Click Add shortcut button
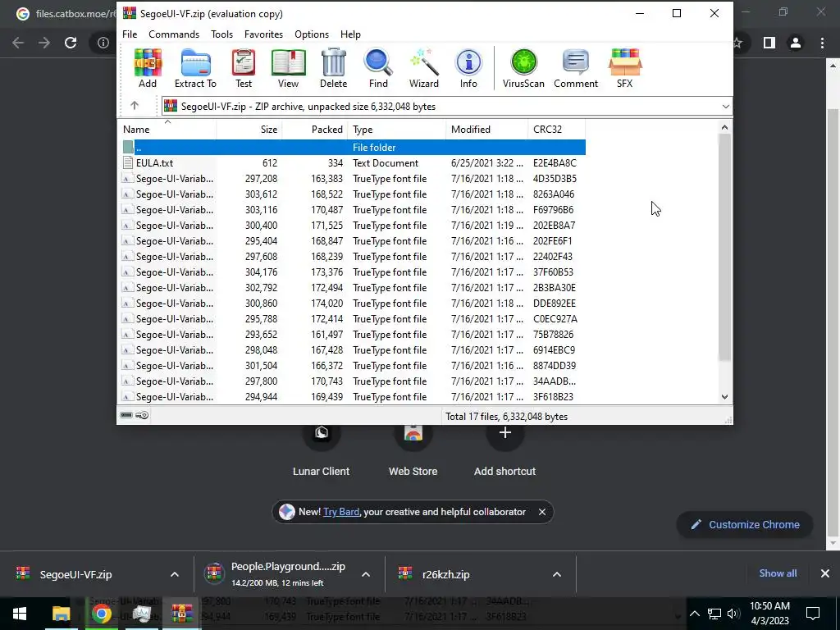The image size is (840, 630). pyautogui.click(x=504, y=449)
